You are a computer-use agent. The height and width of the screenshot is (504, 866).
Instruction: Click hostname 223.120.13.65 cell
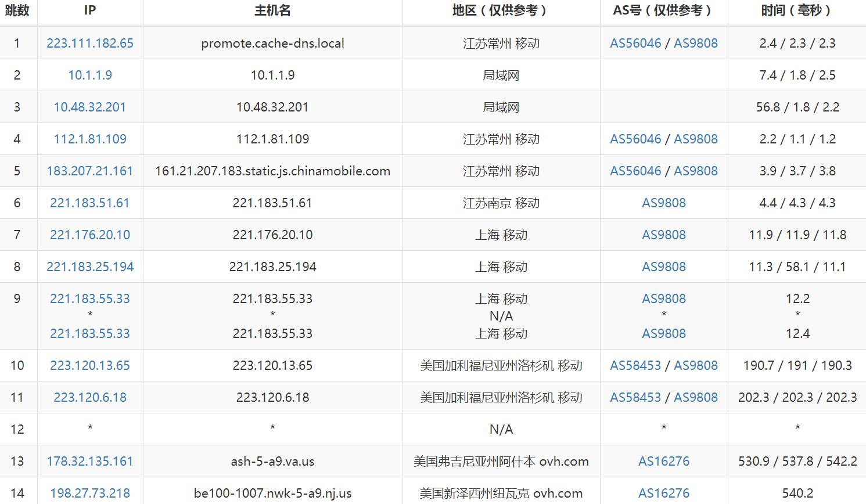(272, 365)
